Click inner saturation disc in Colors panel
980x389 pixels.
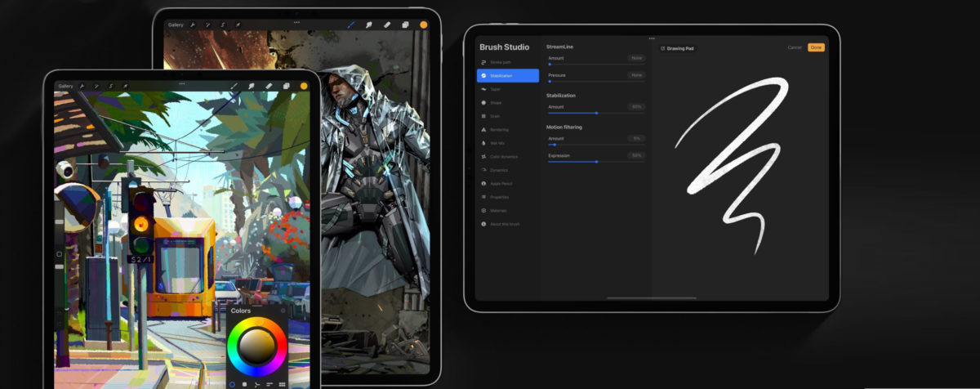[256, 347]
